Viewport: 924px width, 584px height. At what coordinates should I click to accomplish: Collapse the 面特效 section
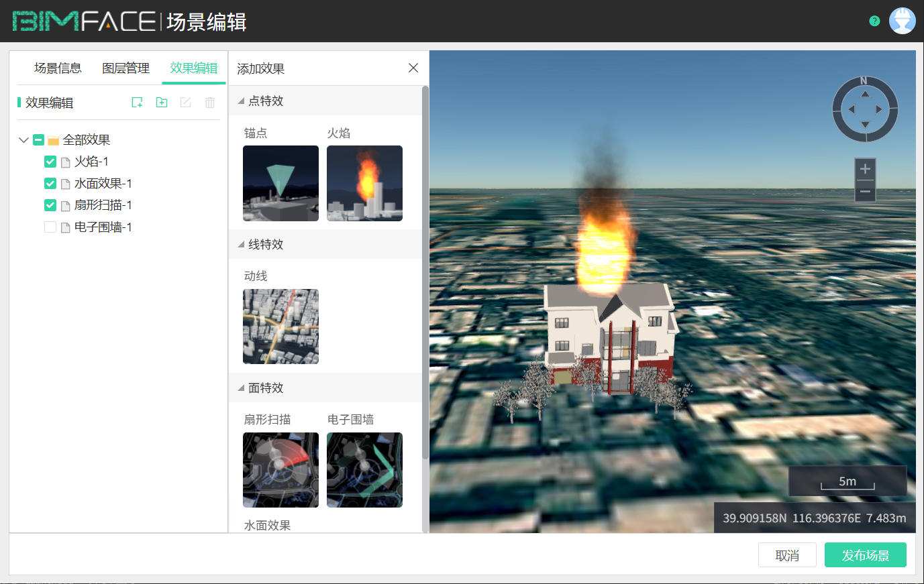(242, 388)
